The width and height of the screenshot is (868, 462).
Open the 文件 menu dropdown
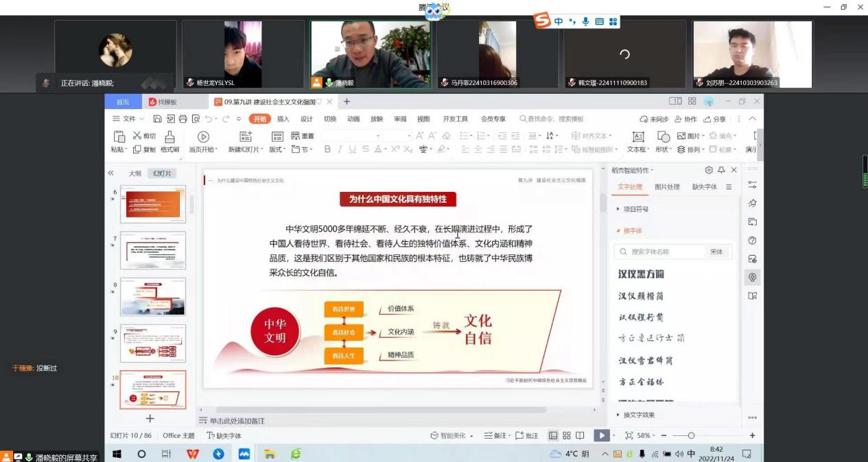tap(128, 119)
